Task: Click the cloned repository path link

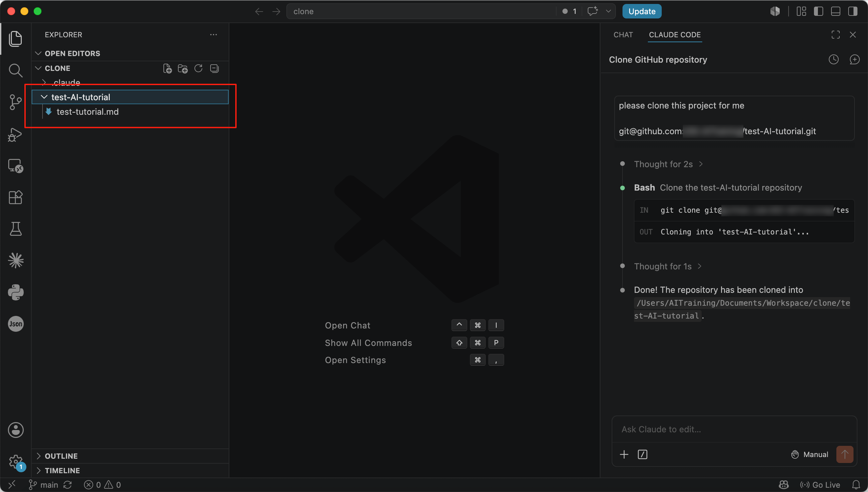Action: coord(742,309)
